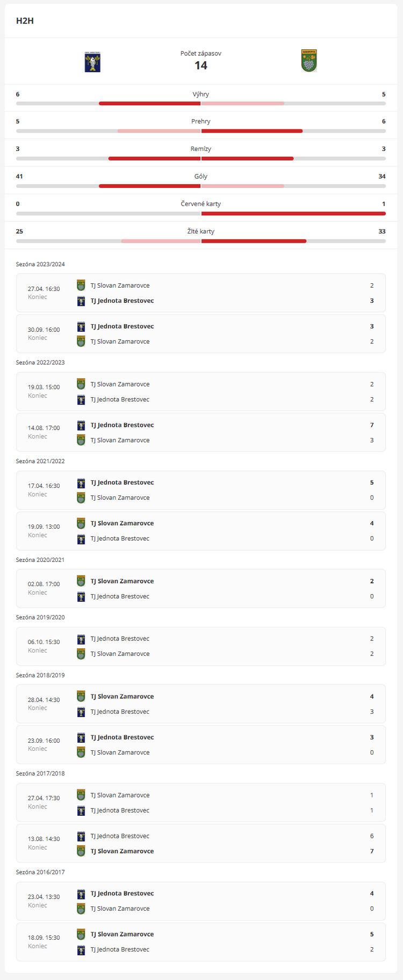Open TJ Jednota Brestovec in the 23.09. 16:00 match
Image resolution: width=403 pixels, height=980 pixels.
click(x=122, y=737)
